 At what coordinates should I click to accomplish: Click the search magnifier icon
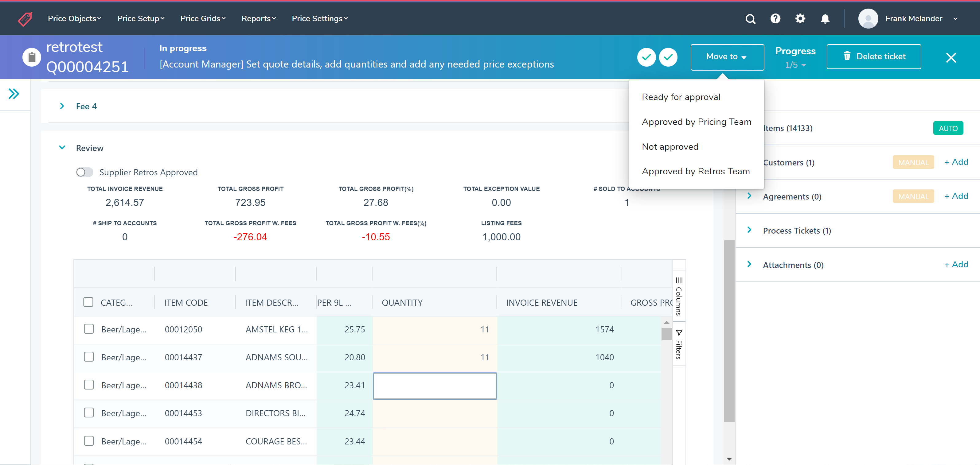(750, 19)
